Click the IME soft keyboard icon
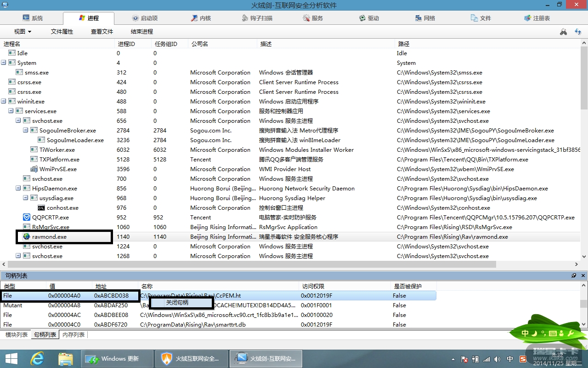 click(553, 333)
